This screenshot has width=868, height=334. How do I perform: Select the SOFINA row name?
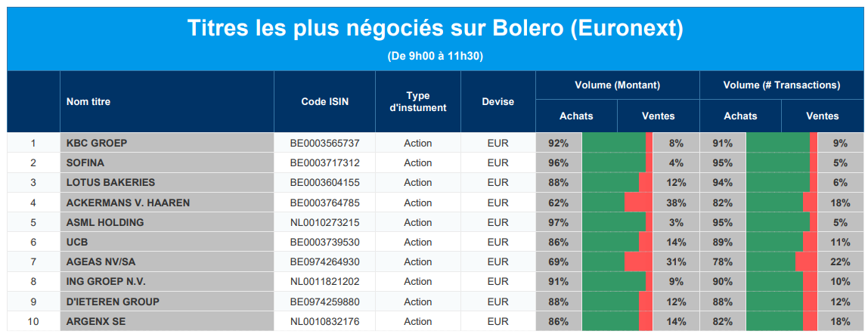click(x=85, y=162)
